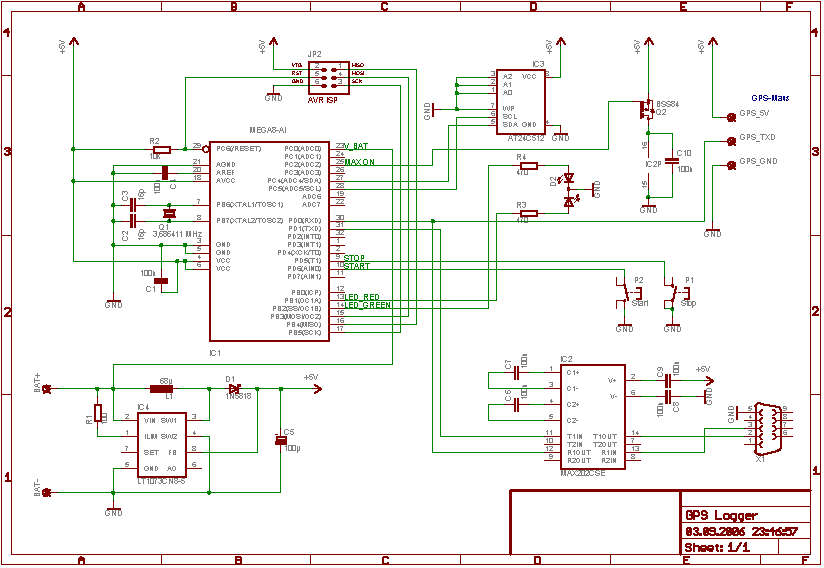The height and width of the screenshot is (568, 824).
Task: Click the 'IC2P' power symbol label
Action: pyautogui.click(x=653, y=164)
